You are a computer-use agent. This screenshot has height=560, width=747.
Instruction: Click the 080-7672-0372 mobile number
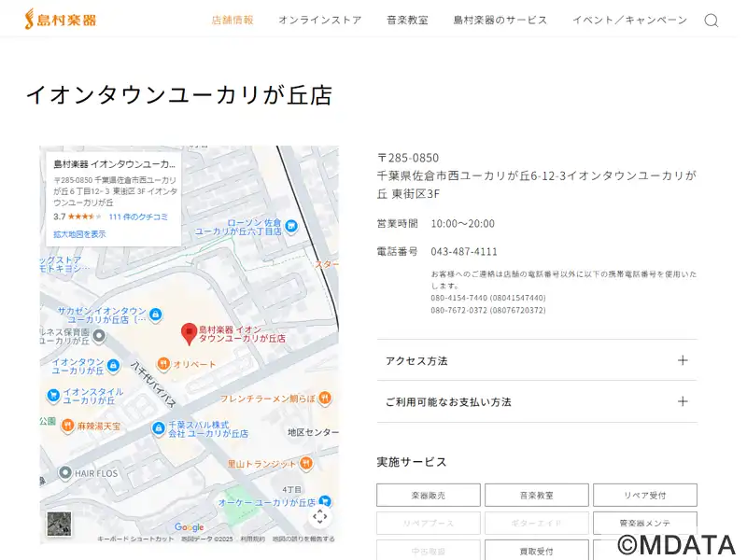pyautogui.click(x=488, y=310)
